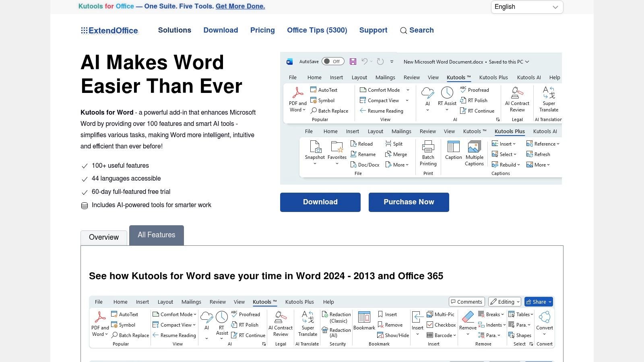Click the Multiple Captions icon

(475, 146)
